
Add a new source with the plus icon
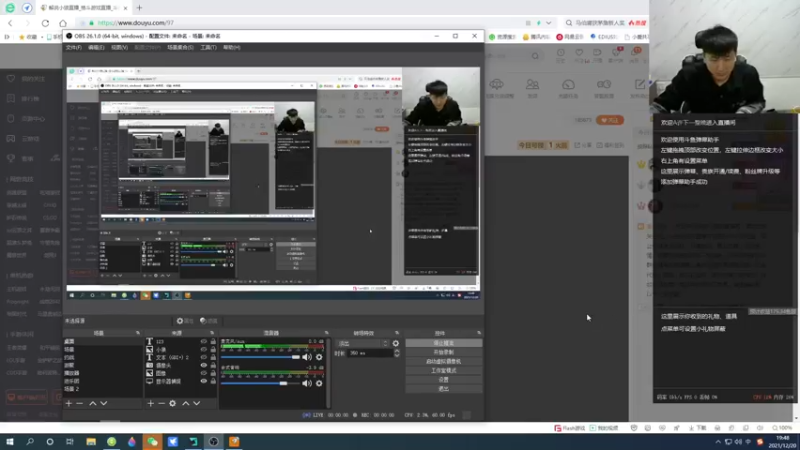coord(151,404)
